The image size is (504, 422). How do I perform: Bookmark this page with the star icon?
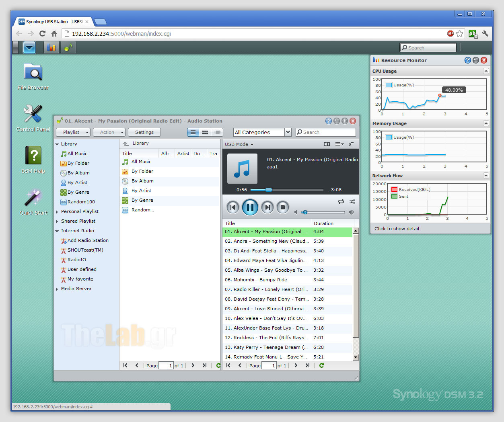coord(460,33)
